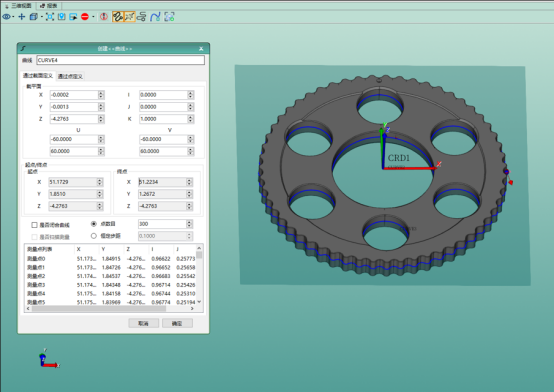
Task: Toggle the highlighted chain-link toolbar icon
Action: tap(118, 17)
